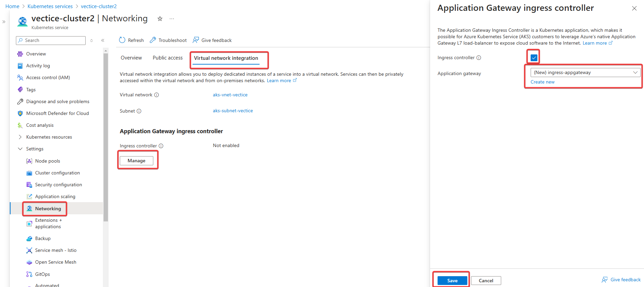Click the Backup cloud icon

coord(29,238)
